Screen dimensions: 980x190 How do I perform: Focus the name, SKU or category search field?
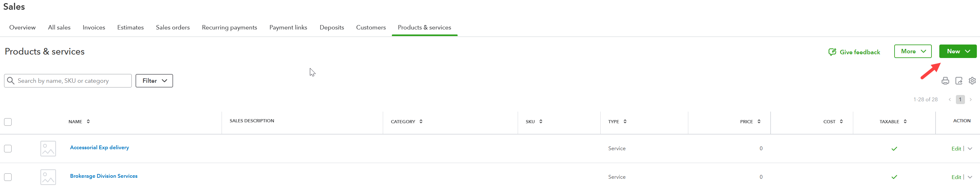point(72,81)
